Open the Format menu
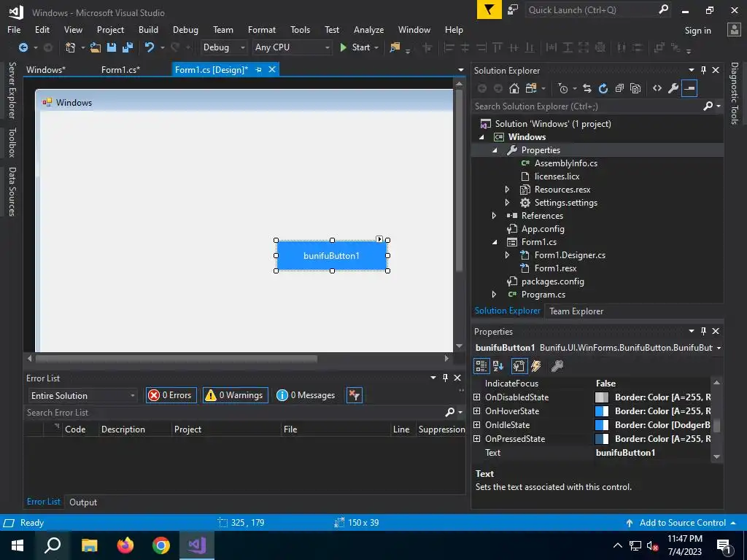The width and height of the screenshot is (747, 560). pos(262,29)
